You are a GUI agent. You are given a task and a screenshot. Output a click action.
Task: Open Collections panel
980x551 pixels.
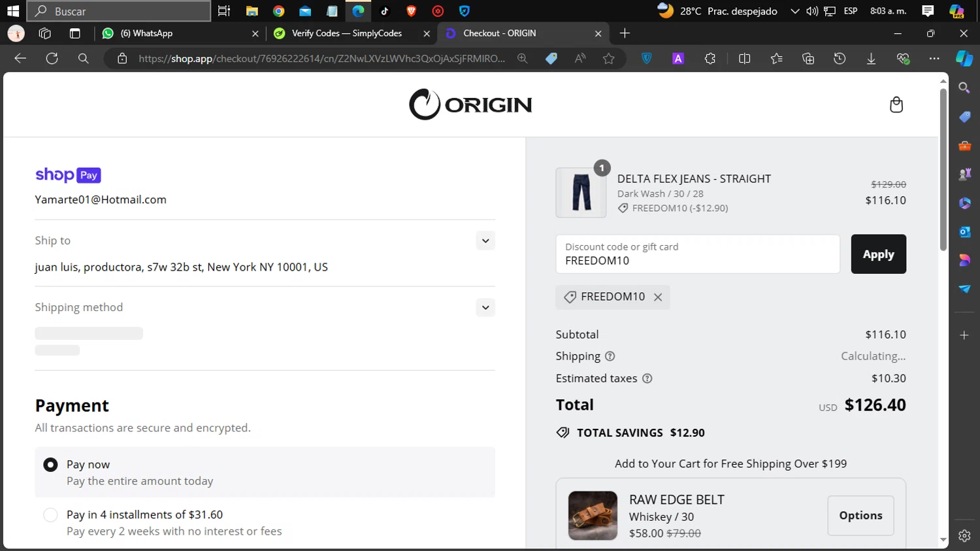pos(808,59)
